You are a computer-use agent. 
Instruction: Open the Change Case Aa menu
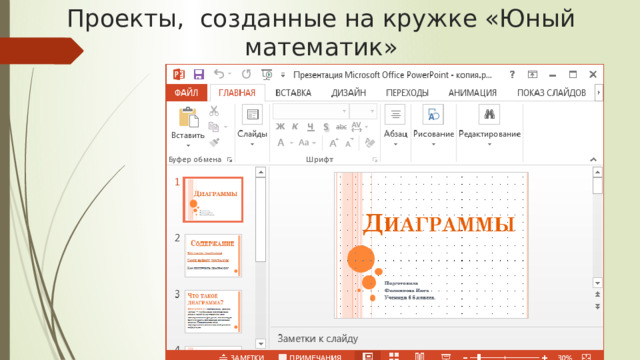tap(307, 142)
